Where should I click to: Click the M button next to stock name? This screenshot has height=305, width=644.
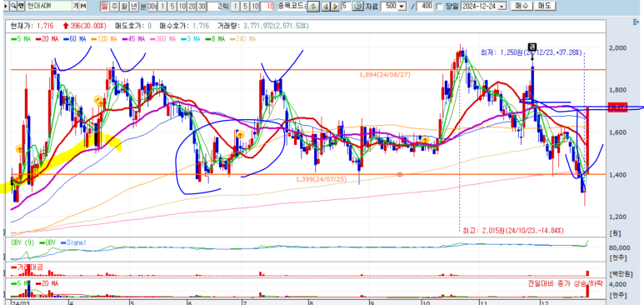pos(83,6)
